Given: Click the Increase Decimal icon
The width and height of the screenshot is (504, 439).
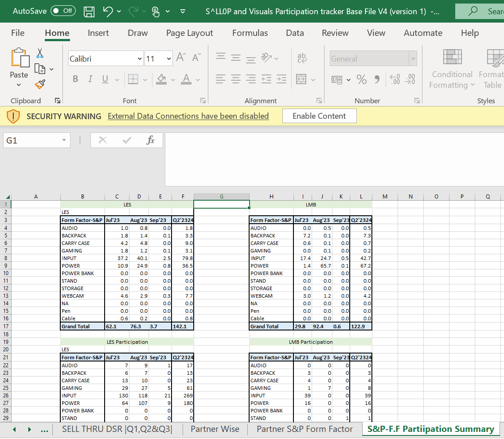Looking at the screenshot, I should pos(395,80).
